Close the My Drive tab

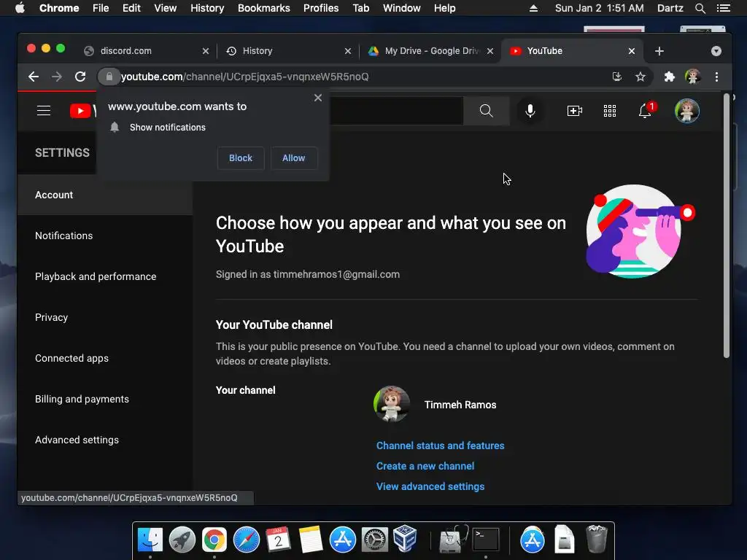pyautogui.click(x=489, y=51)
